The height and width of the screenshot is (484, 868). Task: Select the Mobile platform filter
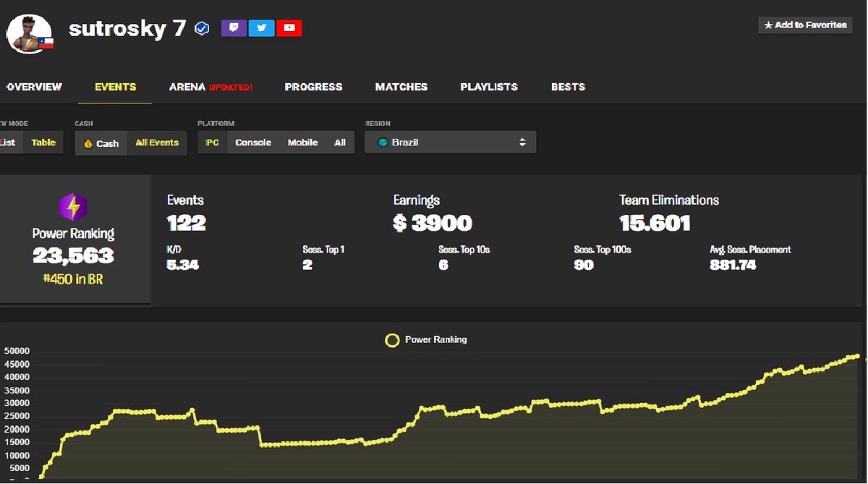[x=302, y=143]
